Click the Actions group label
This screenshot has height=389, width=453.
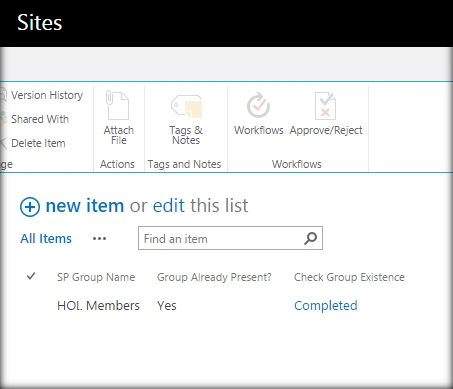117,164
